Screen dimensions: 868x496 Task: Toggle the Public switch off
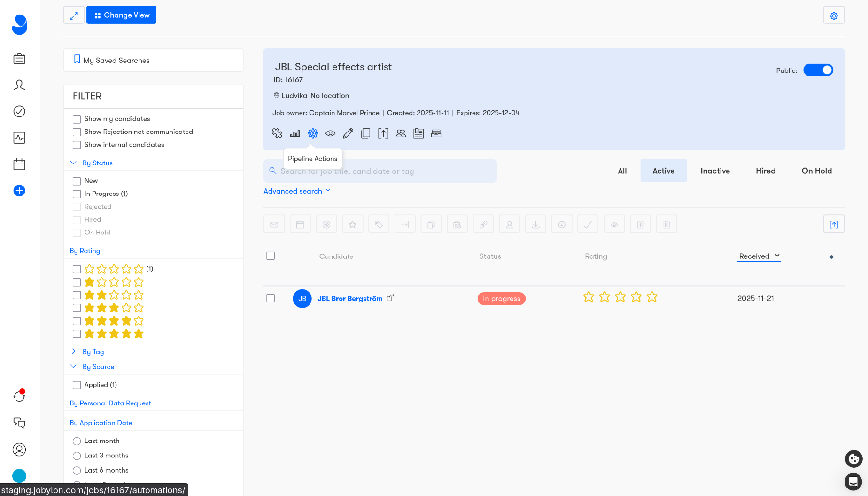pos(818,70)
